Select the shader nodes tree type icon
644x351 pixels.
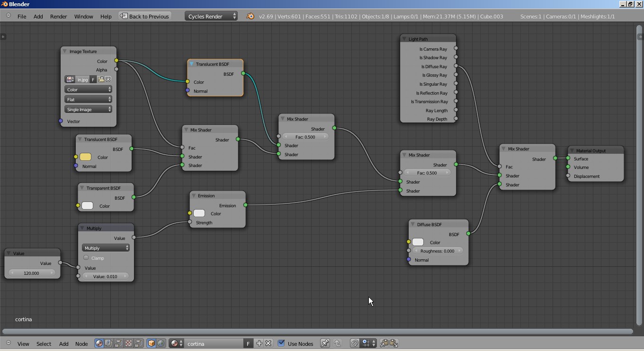coord(99,343)
